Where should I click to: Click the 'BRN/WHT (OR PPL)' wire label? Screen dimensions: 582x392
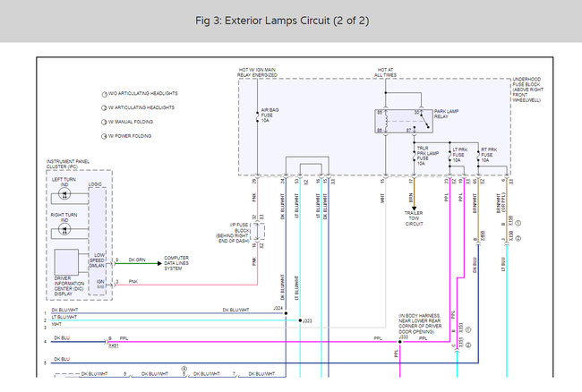pos(501,202)
